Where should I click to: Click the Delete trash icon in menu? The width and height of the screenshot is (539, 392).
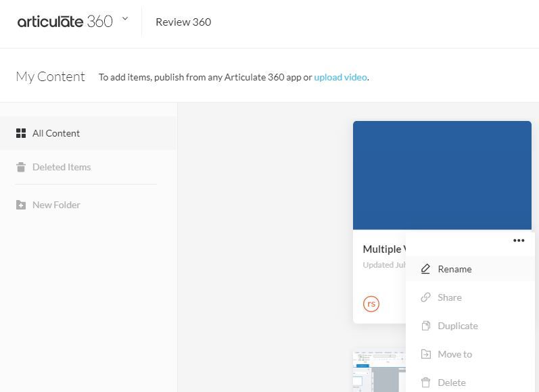coord(426,382)
